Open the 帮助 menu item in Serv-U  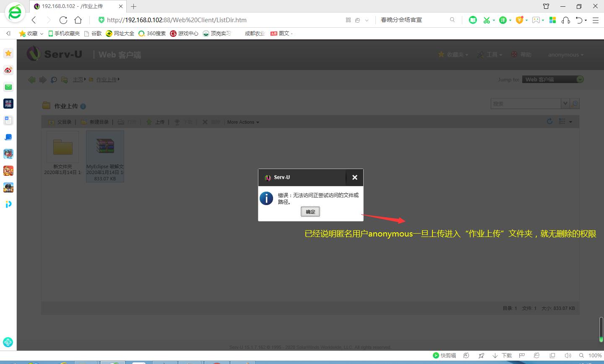pyautogui.click(x=521, y=55)
